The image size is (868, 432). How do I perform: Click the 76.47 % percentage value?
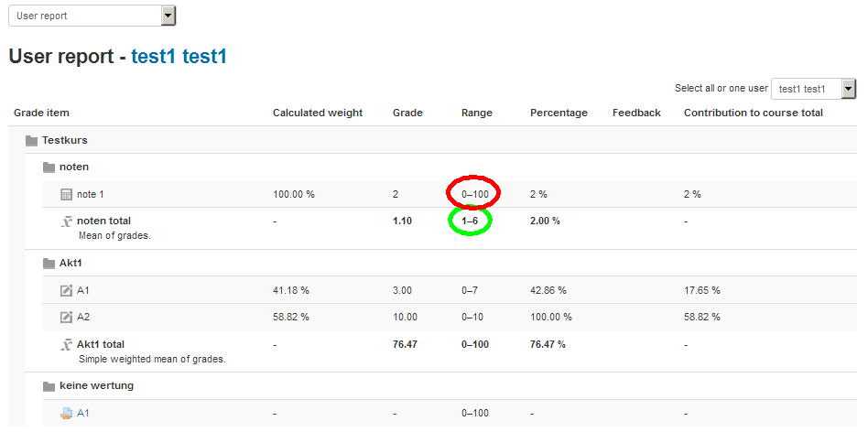pyautogui.click(x=548, y=345)
